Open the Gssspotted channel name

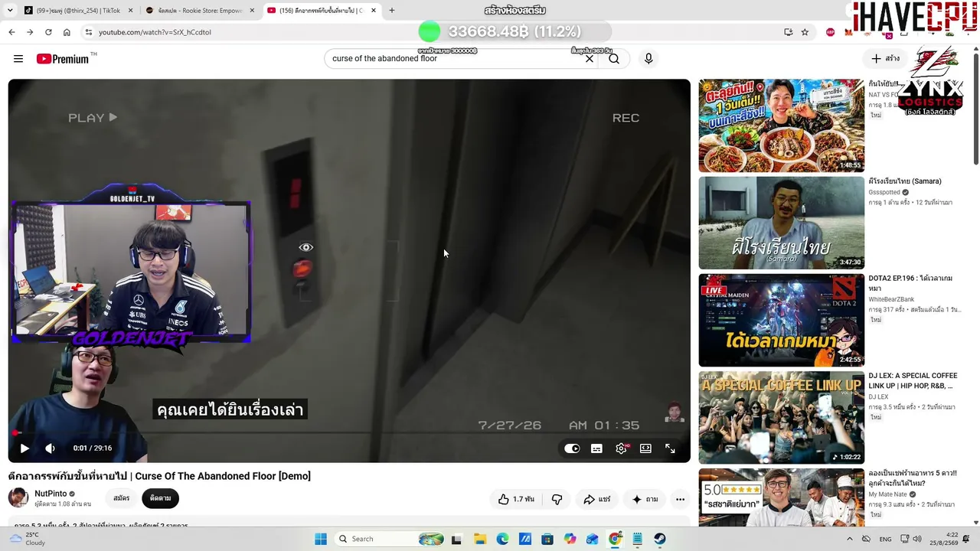click(x=884, y=192)
